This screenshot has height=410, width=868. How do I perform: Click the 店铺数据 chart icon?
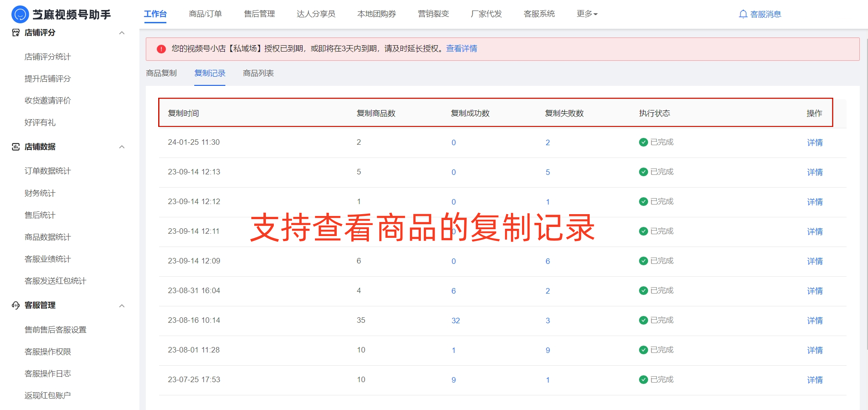click(16, 147)
